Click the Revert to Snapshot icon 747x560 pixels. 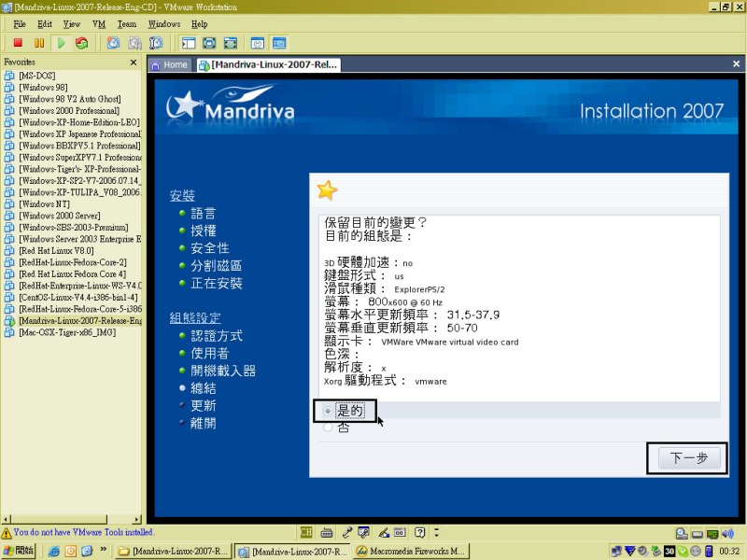[134, 43]
